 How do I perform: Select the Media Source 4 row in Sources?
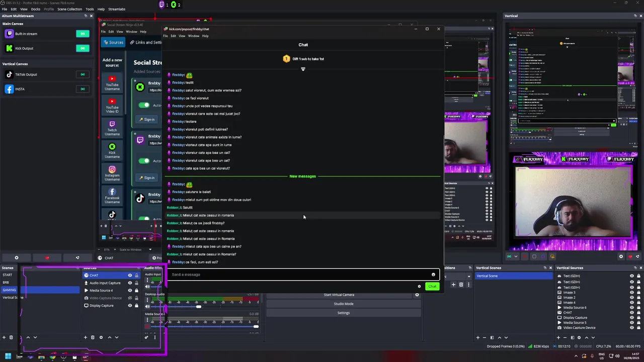click(x=111, y=291)
